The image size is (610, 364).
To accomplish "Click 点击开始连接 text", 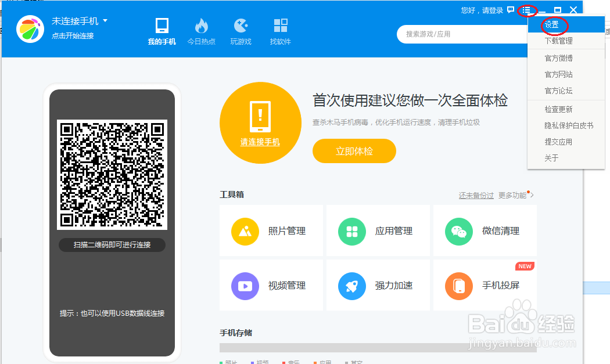I will pos(73,36).
